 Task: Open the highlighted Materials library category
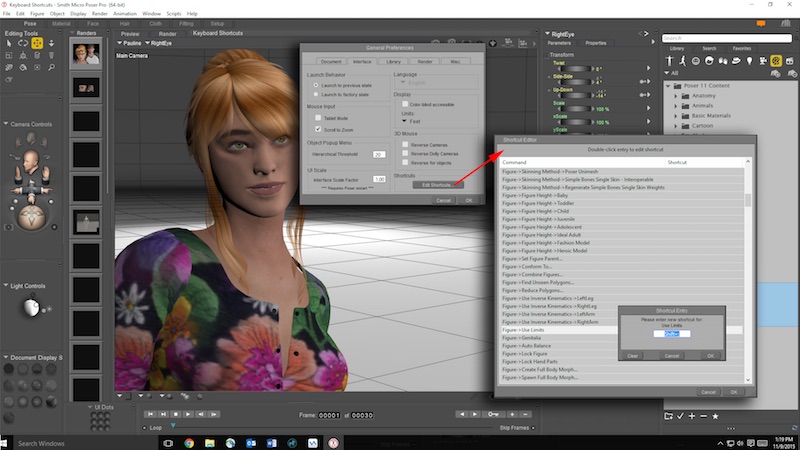click(x=776, y=61)
